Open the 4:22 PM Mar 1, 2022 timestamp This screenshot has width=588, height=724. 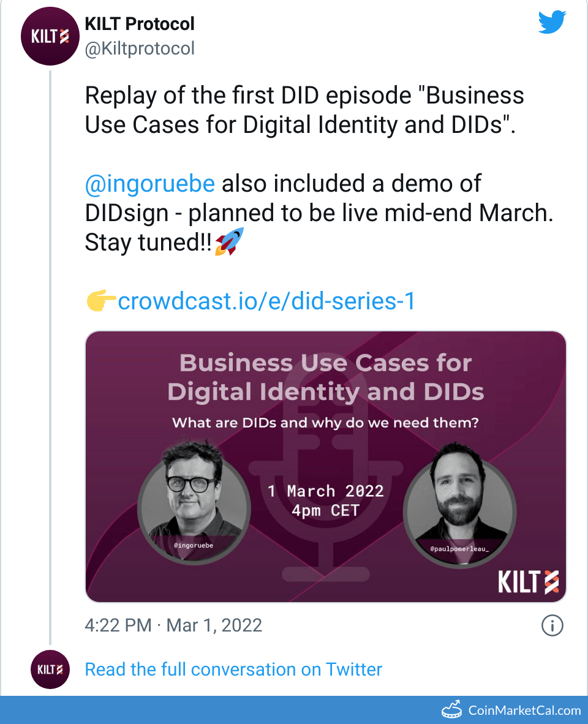click(x=173, y=625)
